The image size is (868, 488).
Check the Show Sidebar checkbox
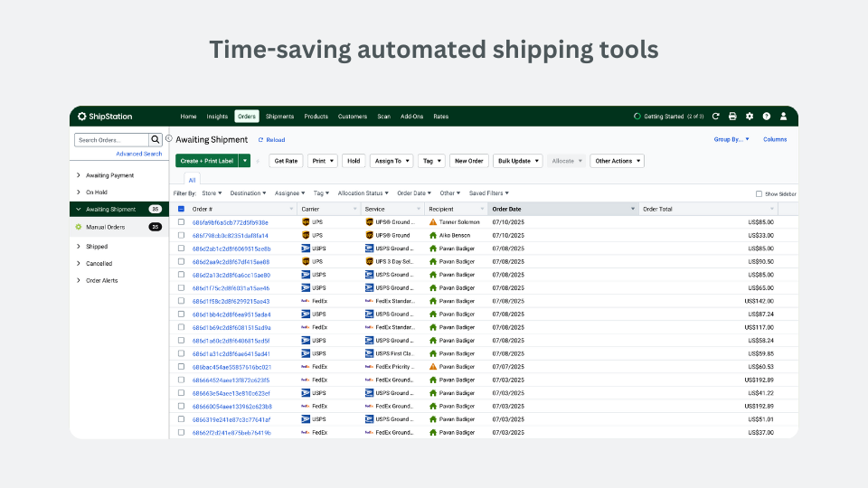759,193
